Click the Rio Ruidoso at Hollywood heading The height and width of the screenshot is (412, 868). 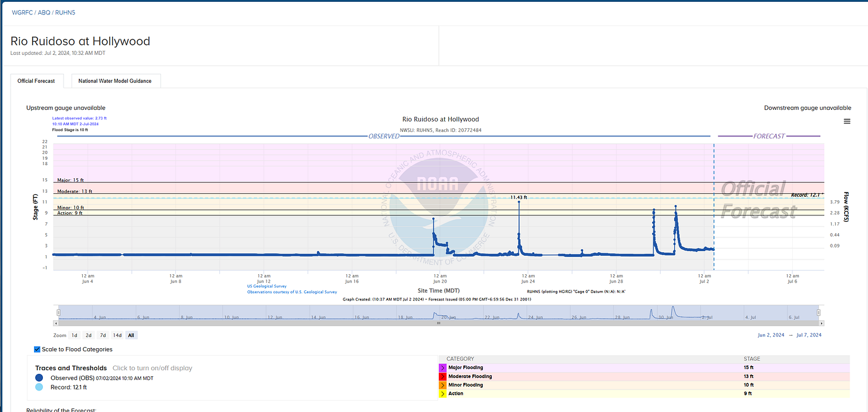(80, 41)
